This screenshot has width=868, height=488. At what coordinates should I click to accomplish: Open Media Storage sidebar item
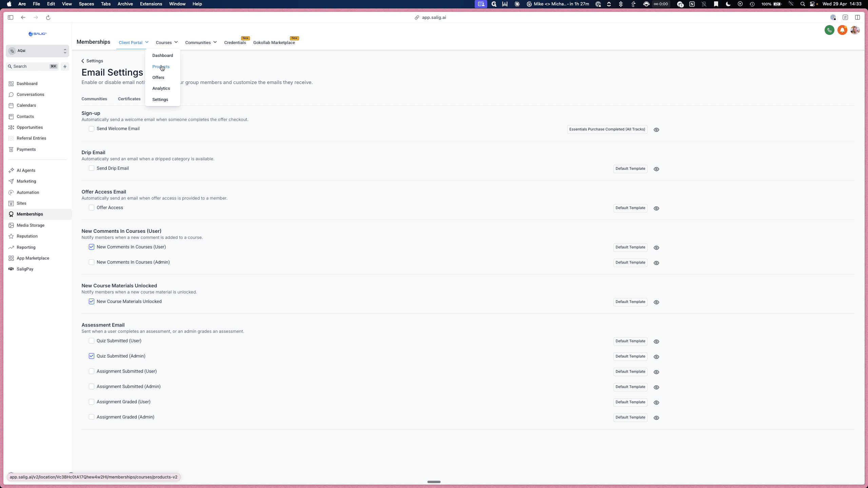tap(31, 225)
